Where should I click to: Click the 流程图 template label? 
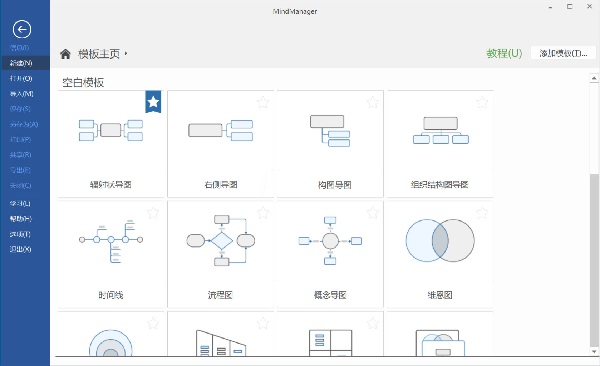[220, 295]
